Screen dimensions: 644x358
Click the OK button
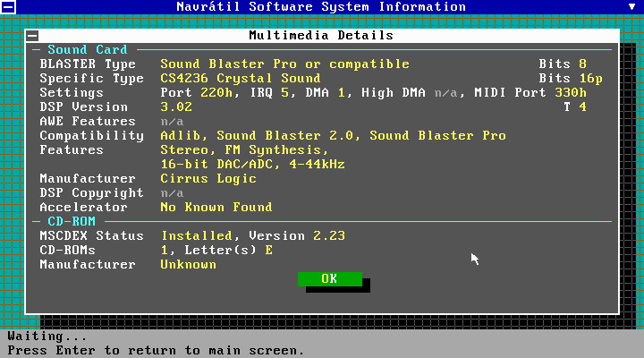coord(329,279)
